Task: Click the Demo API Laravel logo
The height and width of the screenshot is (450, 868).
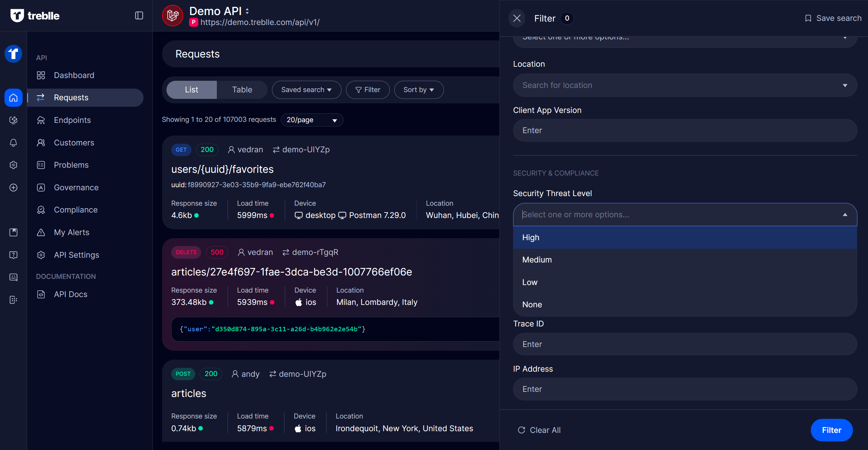Action: point(173,16)
